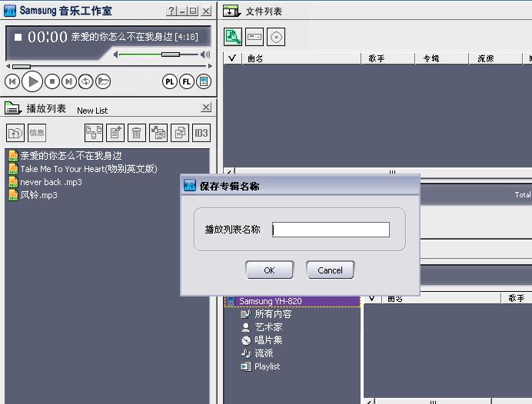
Task: Sort file list by 曲名 column
Action: (301, 58)
